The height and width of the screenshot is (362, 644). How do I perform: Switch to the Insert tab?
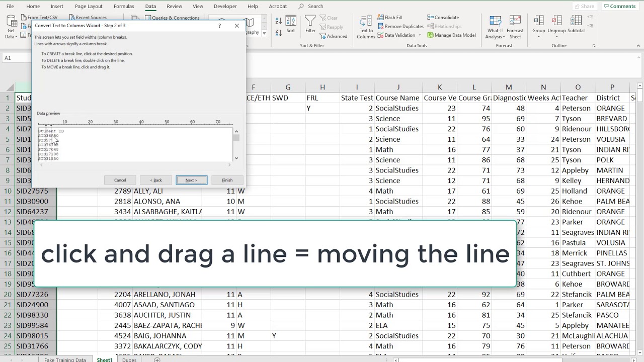pos(57,7)
